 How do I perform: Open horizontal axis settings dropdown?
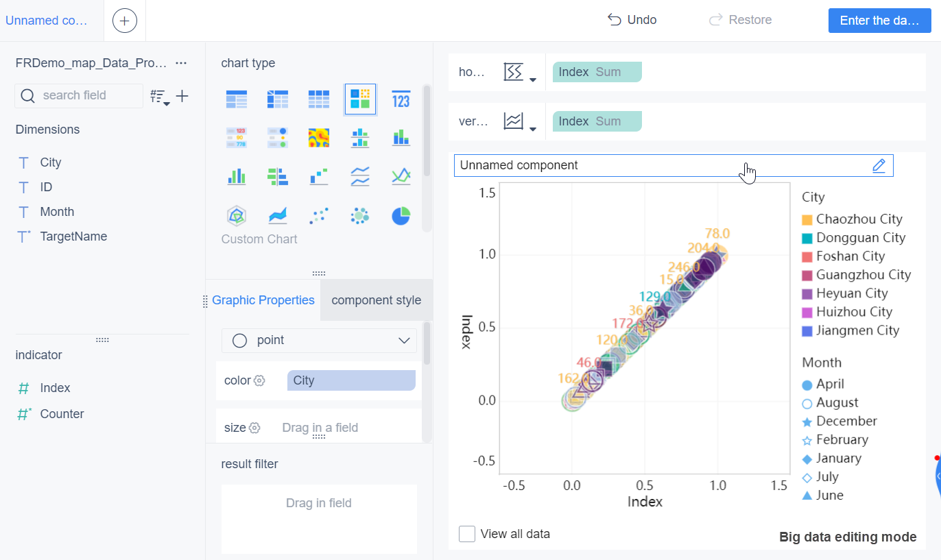pos(520,72)
